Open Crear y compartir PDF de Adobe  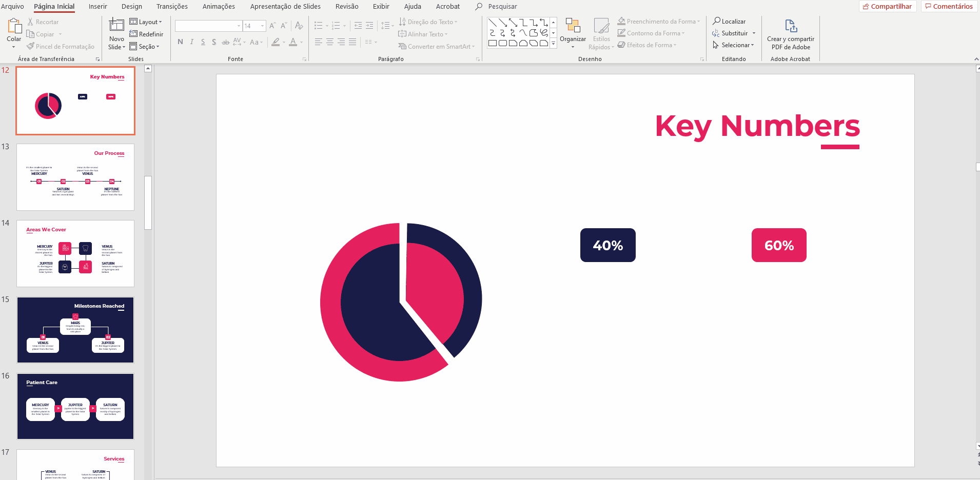pyautogui.click(x=791, y=34)
